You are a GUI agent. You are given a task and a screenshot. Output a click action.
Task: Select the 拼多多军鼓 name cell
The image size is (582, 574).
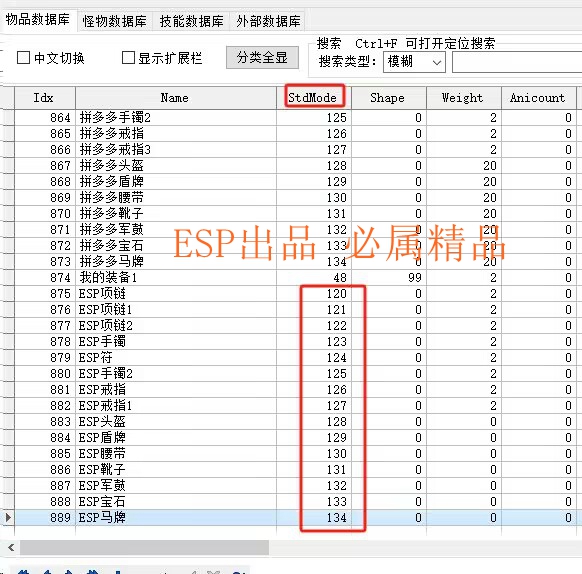click(x=176, y=229)
